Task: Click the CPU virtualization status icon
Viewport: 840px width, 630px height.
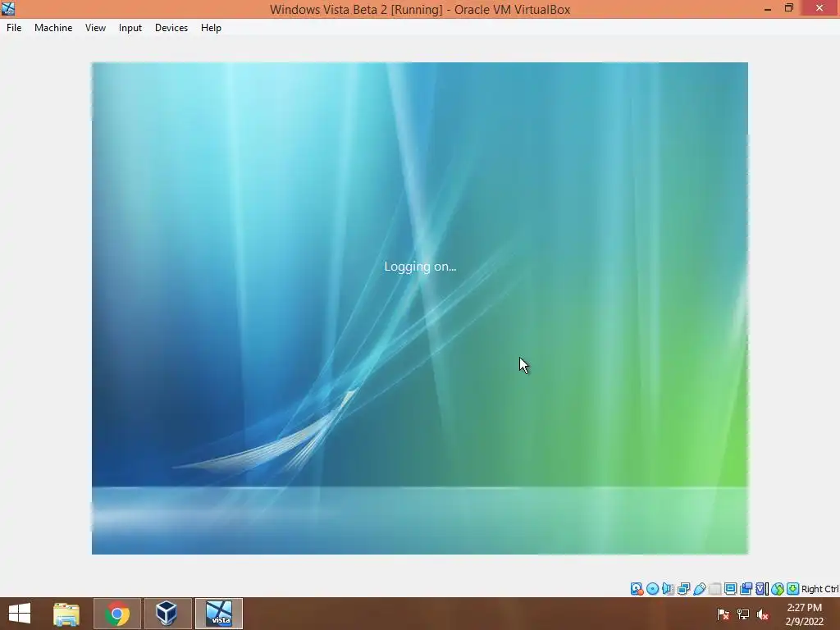Action: point(762,589)
